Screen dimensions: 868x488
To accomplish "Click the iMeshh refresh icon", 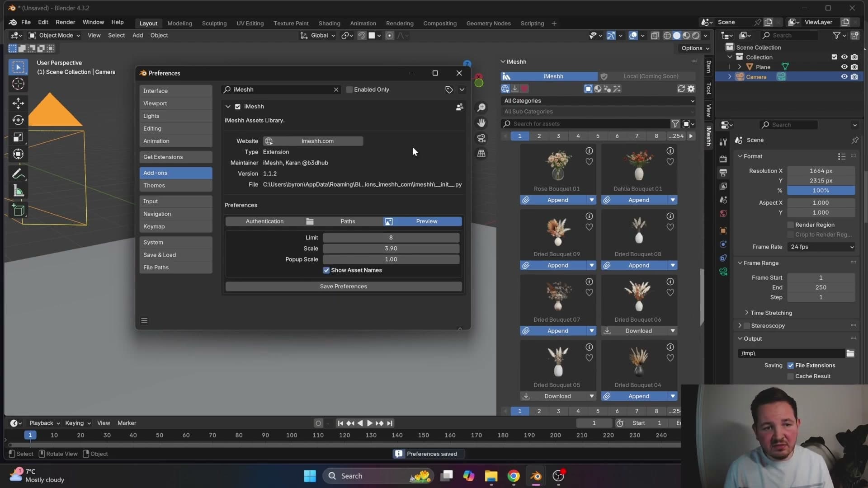I will tap(681, 89).
